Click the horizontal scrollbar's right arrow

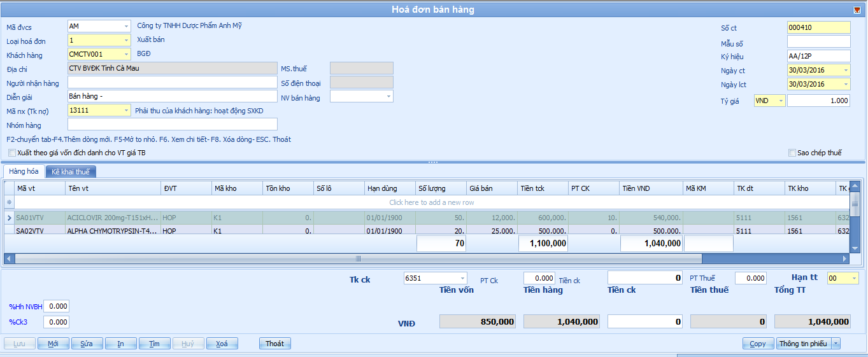click(844, 259)
